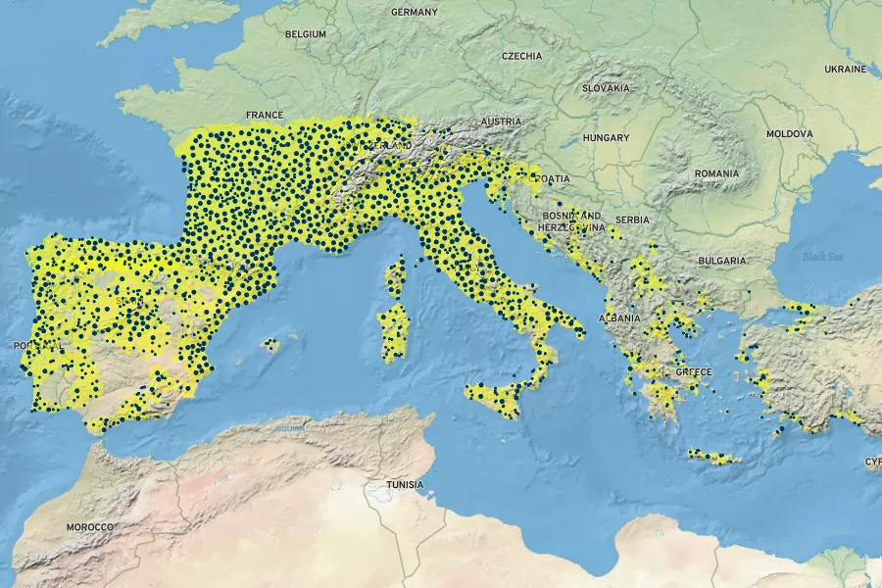
Task: Click the Black Sea label
Action: [x=822, y=257]
